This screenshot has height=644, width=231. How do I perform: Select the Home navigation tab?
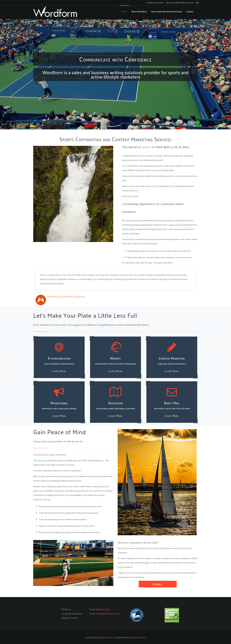[124, 12]
